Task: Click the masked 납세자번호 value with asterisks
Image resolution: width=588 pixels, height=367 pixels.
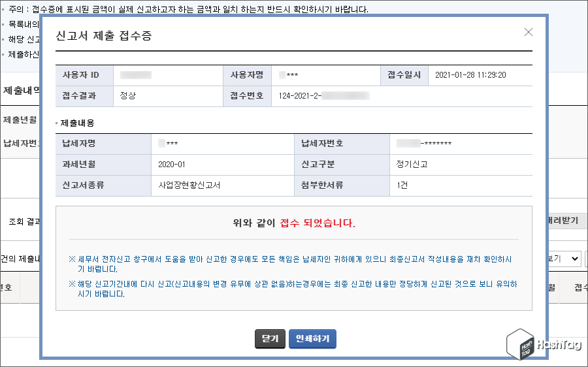Action: tap(424, 144)
